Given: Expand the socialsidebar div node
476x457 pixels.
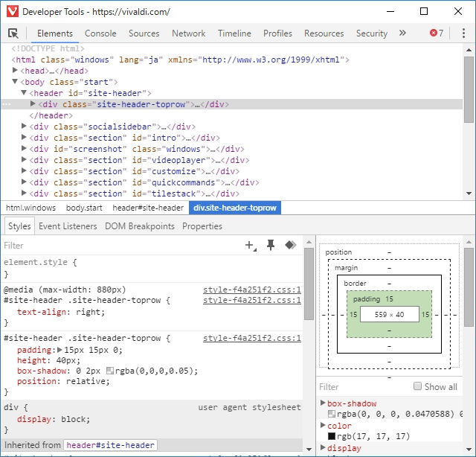Looking at the screenshot, I should [24, 126].
